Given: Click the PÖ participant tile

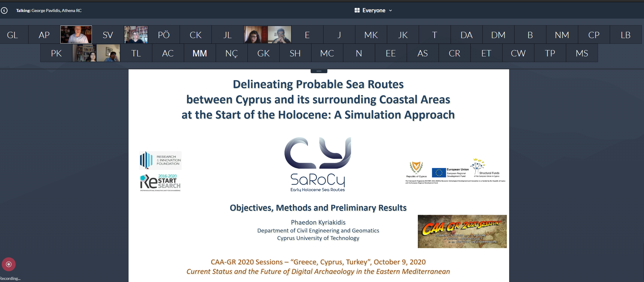Looking at the screenshot, I should tap(164, 35).
